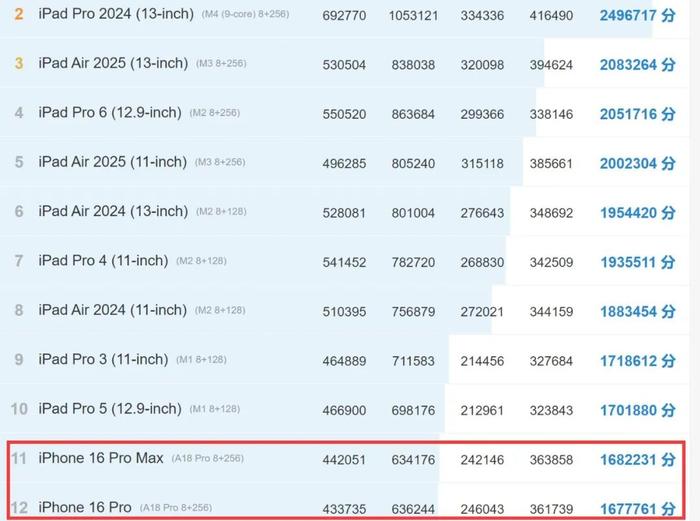Viewport: 700px width, 521px height.
Task: Click value 338146 in iPad Pro 6 row
Action: 551,115
